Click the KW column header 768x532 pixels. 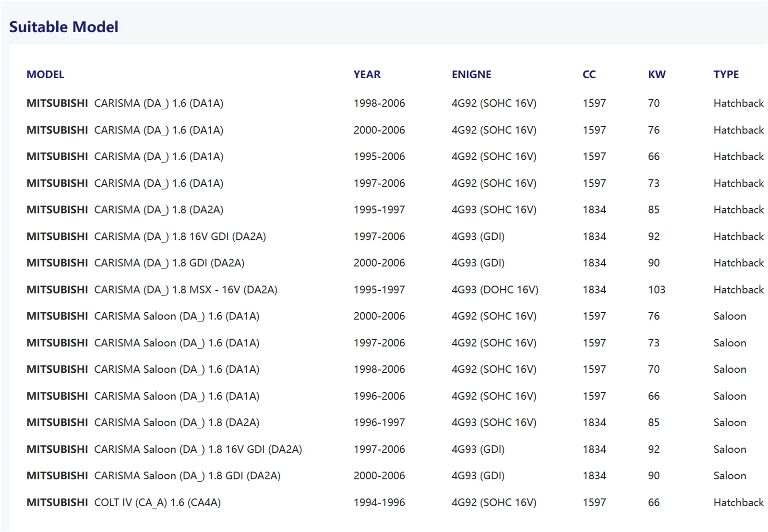point(657,74)
